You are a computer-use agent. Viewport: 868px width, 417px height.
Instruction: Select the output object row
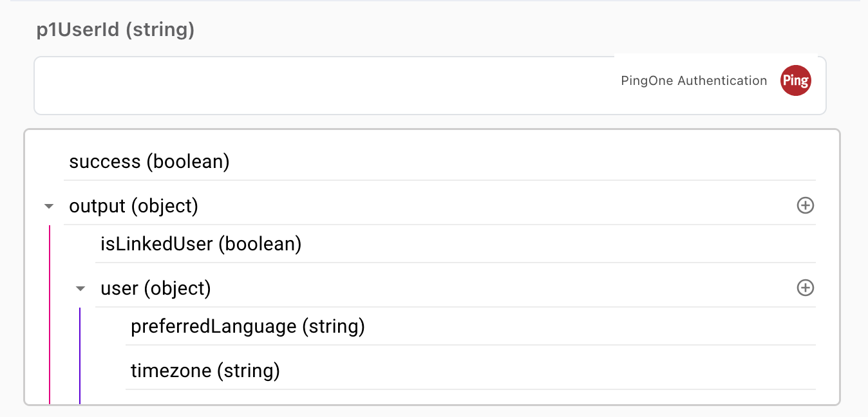click(133, 205)
